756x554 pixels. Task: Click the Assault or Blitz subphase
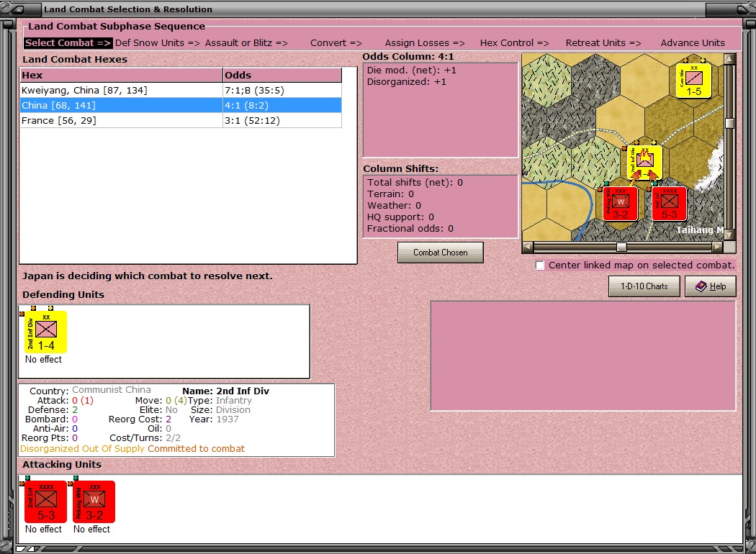[x=246, y=43]
